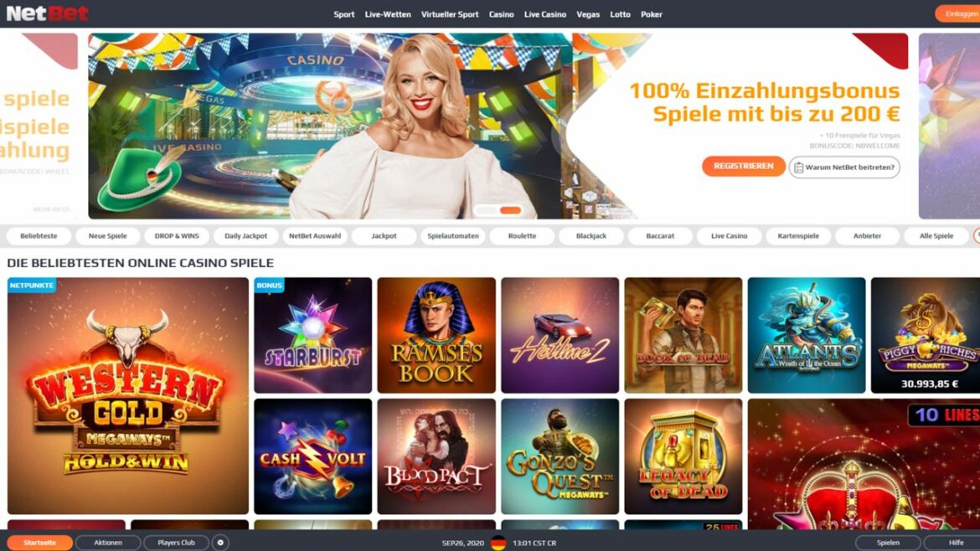
Task: Click the NetBet logo
Action: click(x=48, y=13)
